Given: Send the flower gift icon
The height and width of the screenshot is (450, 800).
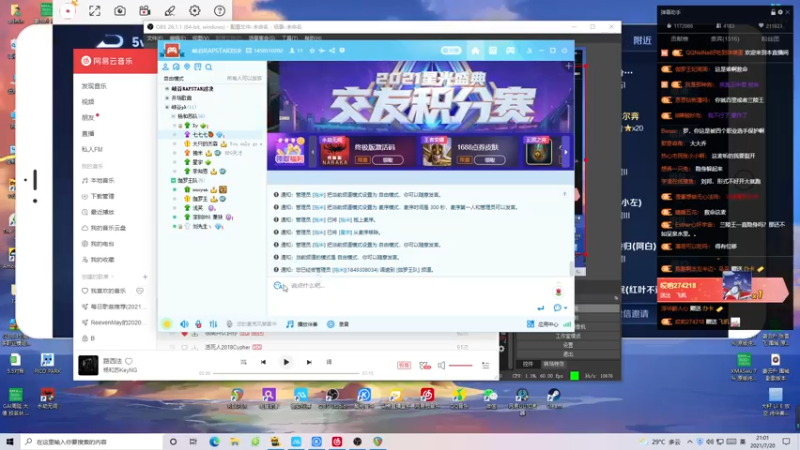Looking at the screenshot, I should click(x=558, y=292).
